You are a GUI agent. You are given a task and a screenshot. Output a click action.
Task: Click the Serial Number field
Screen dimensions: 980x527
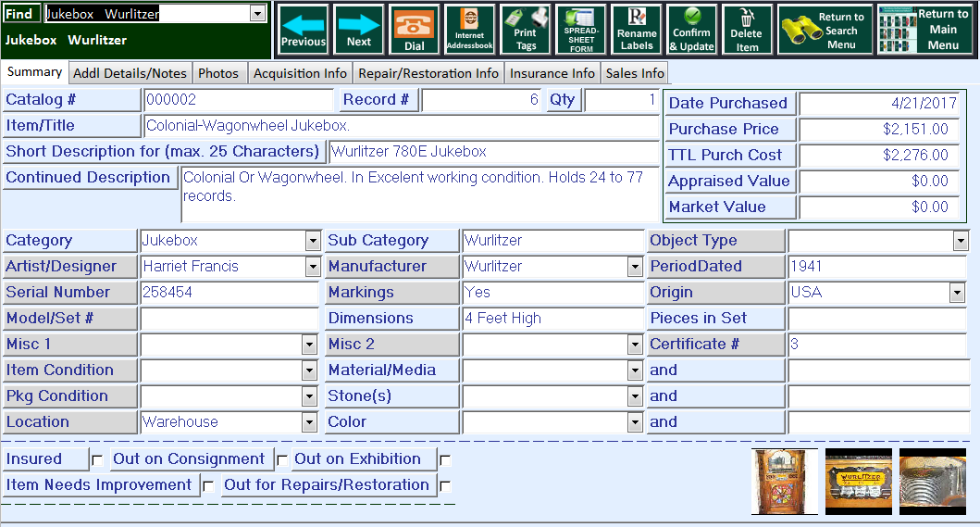point(230,293)
